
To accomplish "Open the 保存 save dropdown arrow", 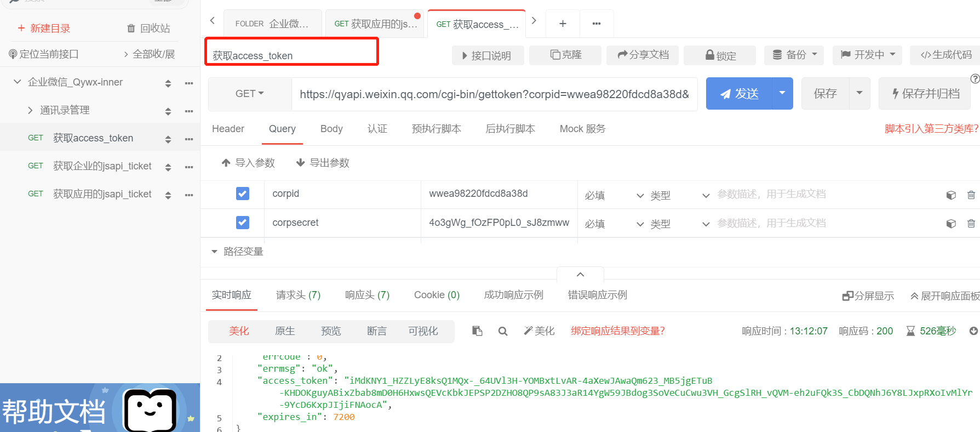I will (x=859, y=93).
